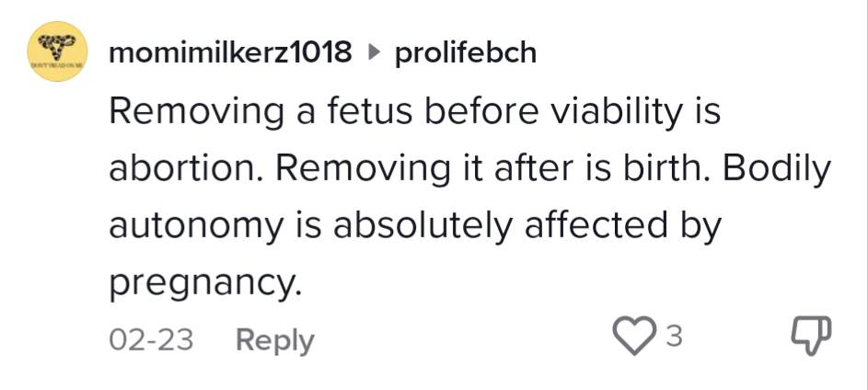This screenshot has width=868, height=390.
Task: Click the 02-23 comment date
Action: pyautogui.click(x=151, y=339)
